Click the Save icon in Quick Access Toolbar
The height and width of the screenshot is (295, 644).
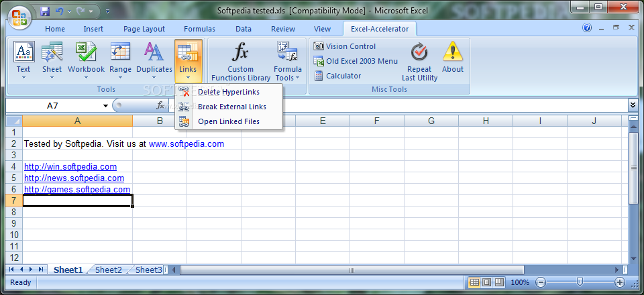click(x=45, y=11)
